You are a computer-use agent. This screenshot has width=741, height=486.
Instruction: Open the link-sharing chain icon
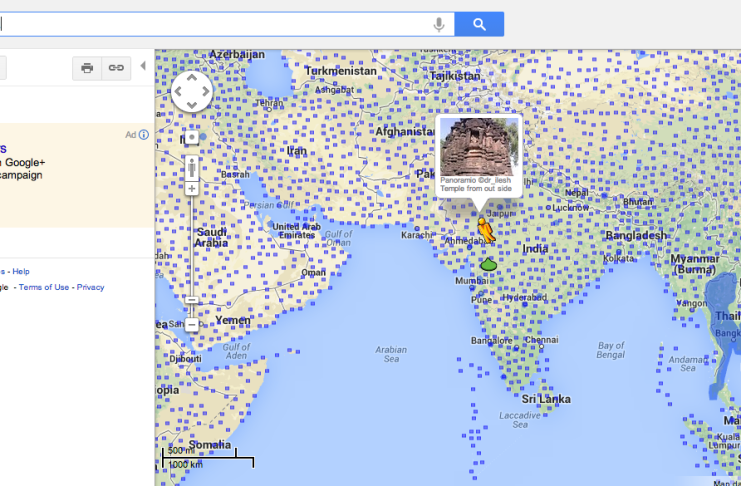pos(117,67)
